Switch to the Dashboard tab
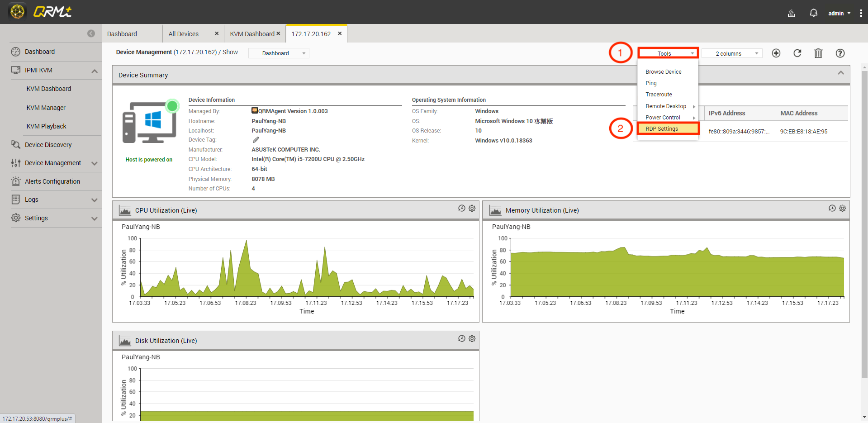This screenshot has width=868, height=423. [x=122, y=34]
